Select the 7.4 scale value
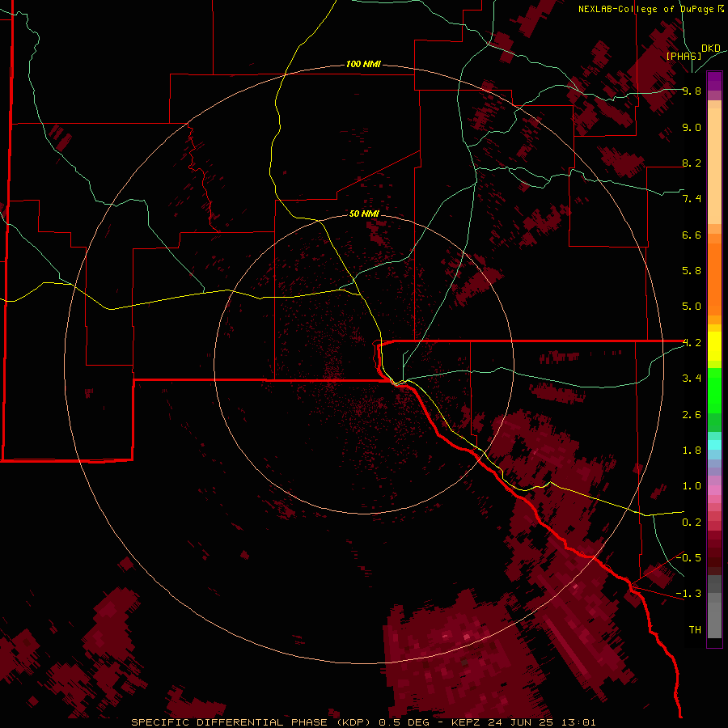 coord(692,199)
